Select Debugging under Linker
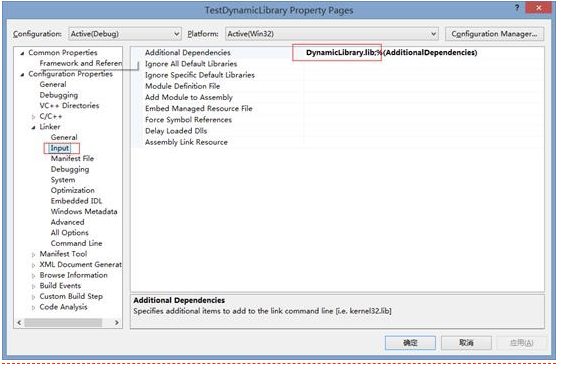Screen dimensions: 566x368 (70, 169)
